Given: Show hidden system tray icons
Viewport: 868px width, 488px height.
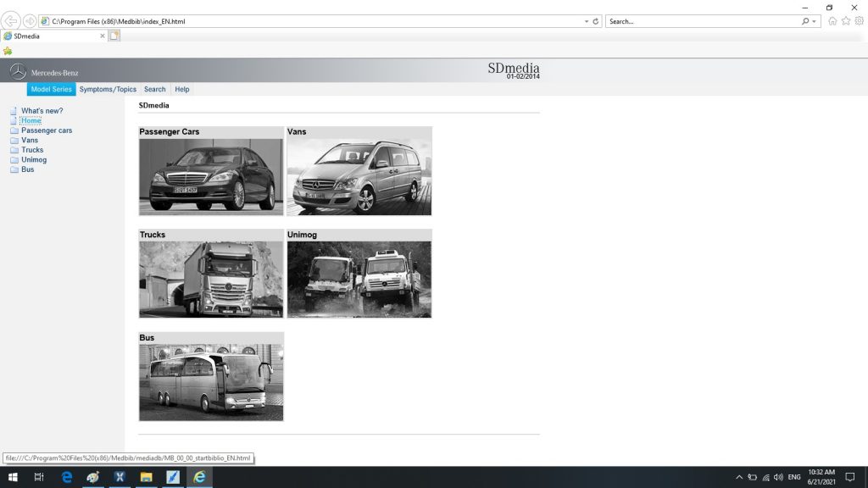Looking at the screenshot, I should 739,478.
